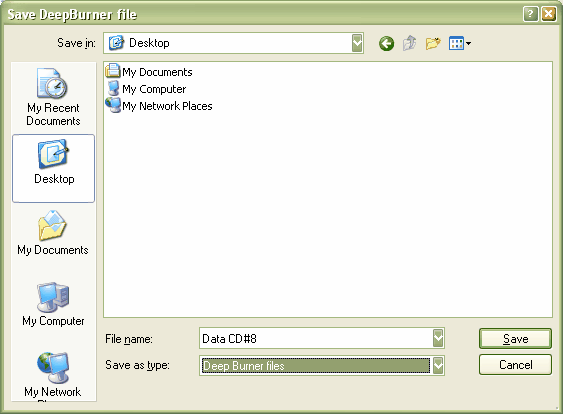The width and height of the screenshot is (563, 414).
Task: Expand the Save as type dropdown
Action: (x=438, y=366)
